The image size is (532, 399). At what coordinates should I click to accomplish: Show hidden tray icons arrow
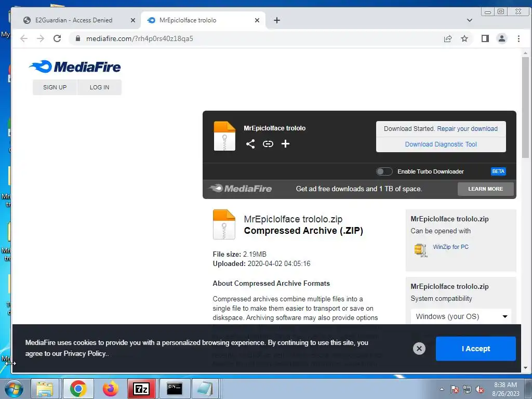pos(442,390)
